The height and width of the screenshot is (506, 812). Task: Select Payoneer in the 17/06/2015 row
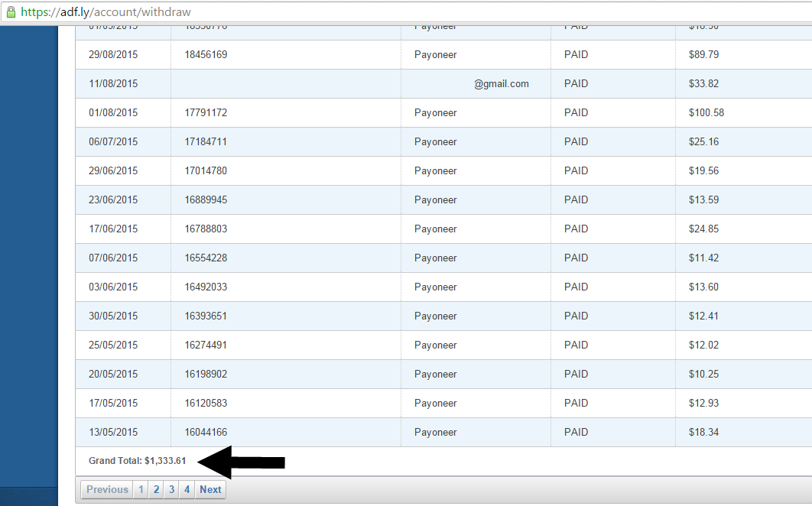point(435,229)
